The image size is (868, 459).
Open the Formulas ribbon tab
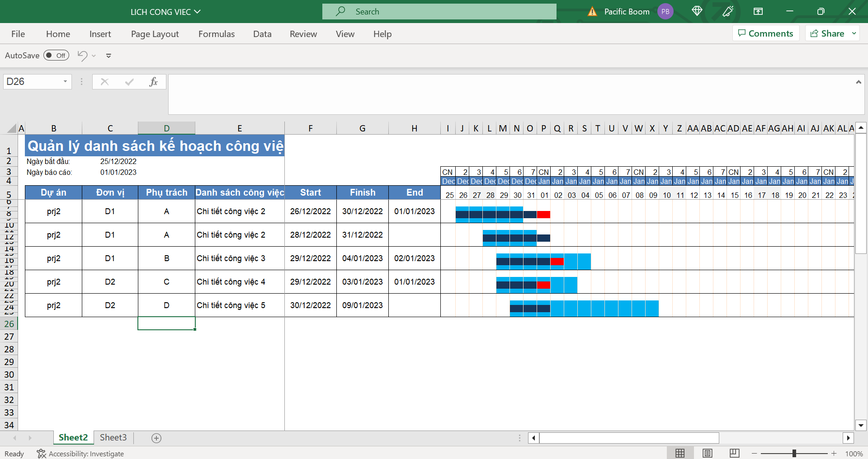pos(217,34)
